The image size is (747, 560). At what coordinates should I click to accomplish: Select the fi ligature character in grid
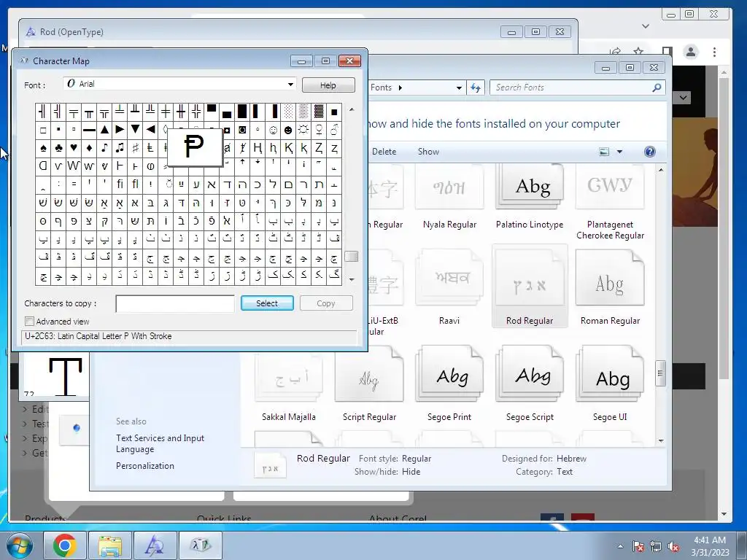[120, 184]
